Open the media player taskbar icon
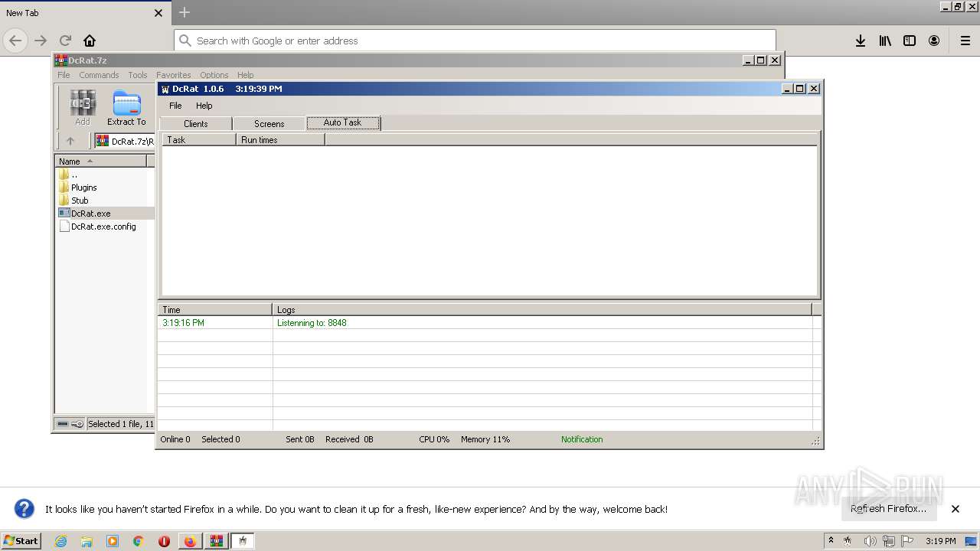 [x=113, y=541]
